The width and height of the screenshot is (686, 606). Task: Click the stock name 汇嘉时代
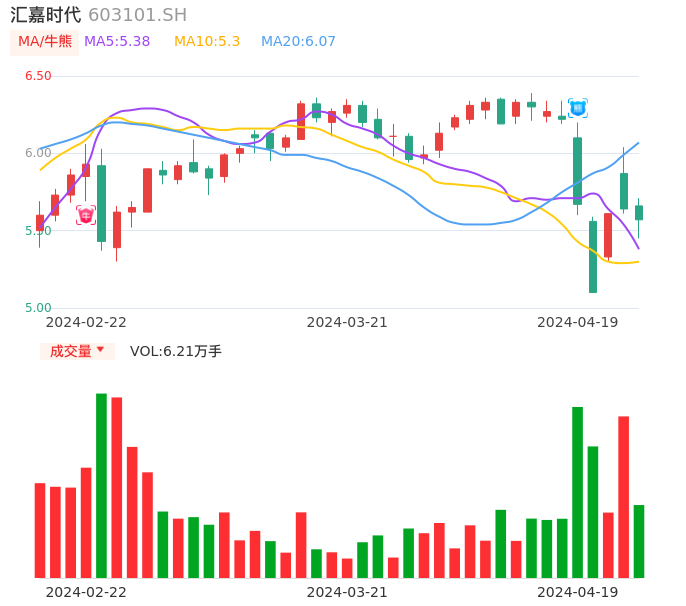[46, 15]
